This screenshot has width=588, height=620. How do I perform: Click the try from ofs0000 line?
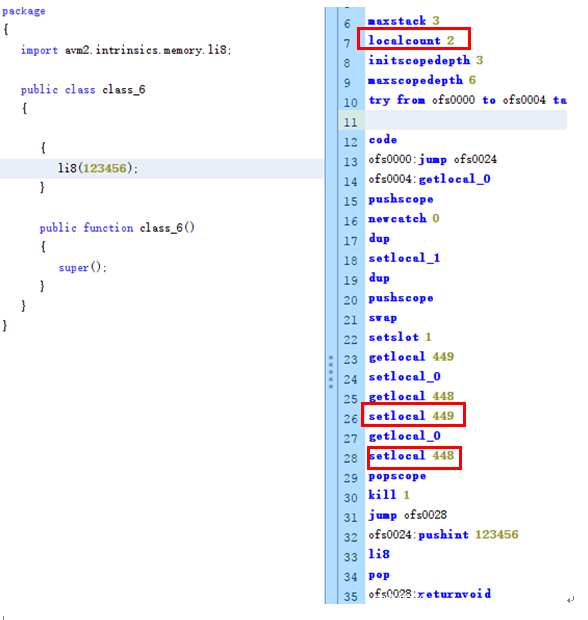pos(467,100)
